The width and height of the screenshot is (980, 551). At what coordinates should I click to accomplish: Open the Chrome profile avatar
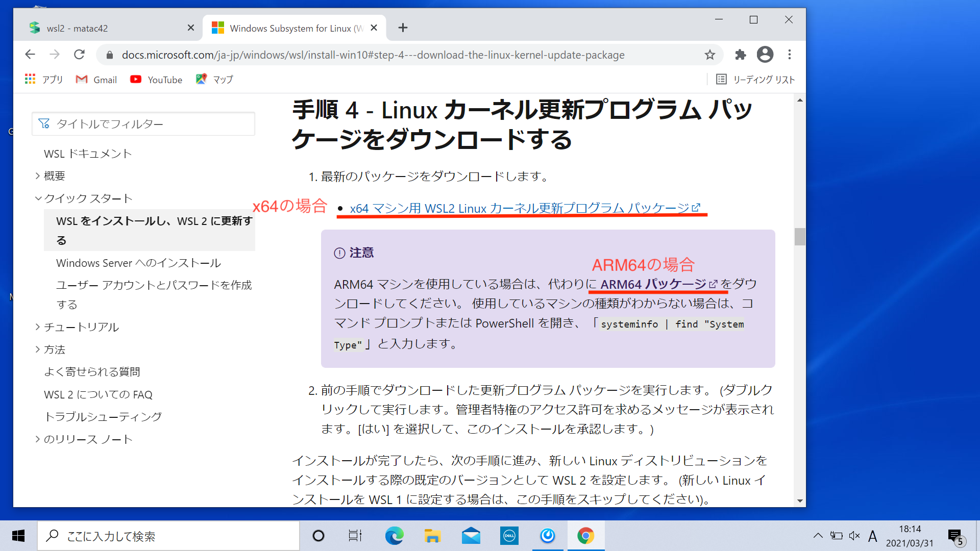click(x=765, y=54)
